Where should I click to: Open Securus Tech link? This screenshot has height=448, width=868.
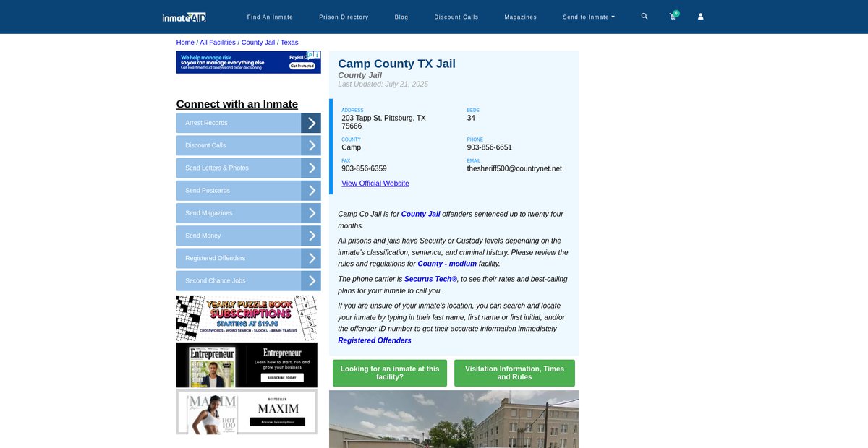pos(430,279)
